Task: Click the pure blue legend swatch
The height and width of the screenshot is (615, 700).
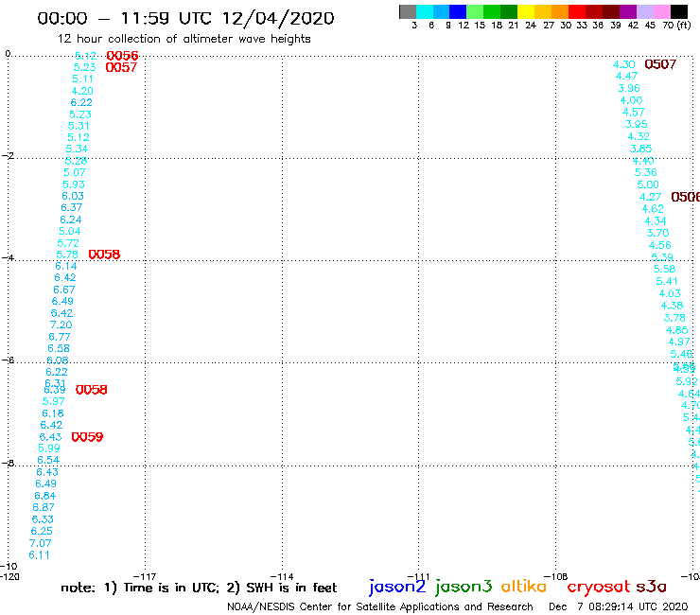Action: [x=458, y=11]
